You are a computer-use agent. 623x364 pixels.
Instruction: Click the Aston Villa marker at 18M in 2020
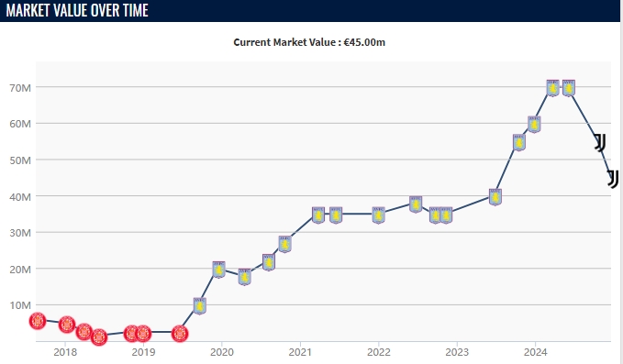click(245, 277)
